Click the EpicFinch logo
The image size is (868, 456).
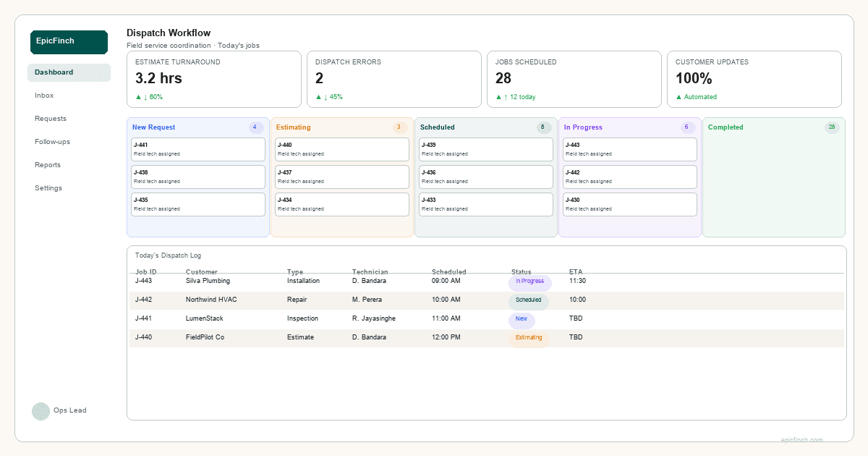(69, 42)
